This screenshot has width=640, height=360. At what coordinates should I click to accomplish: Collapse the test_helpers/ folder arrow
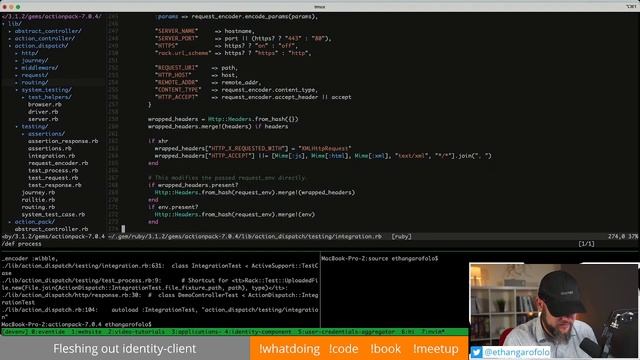23,97
